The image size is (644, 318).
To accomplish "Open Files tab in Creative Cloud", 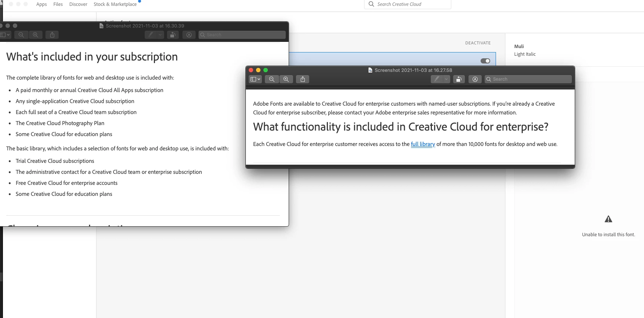I will click(58, 4).
